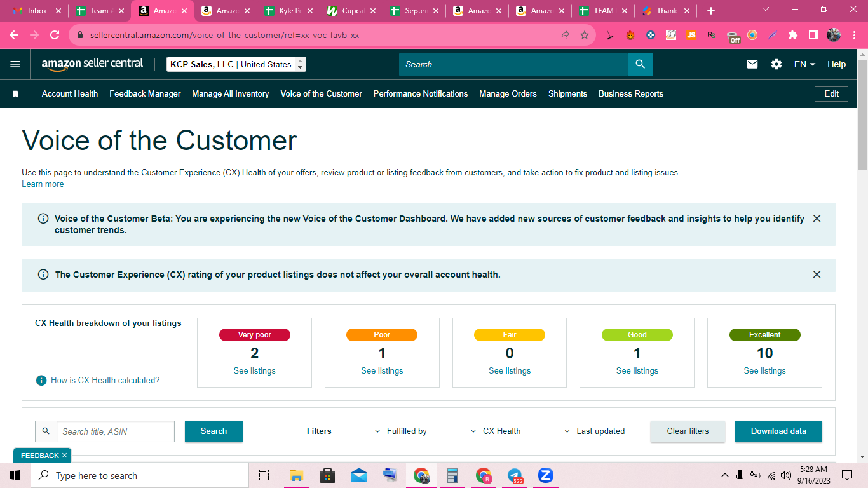Go back to the previous page
The width and height of the screenshot is (868, 488).
14,36
